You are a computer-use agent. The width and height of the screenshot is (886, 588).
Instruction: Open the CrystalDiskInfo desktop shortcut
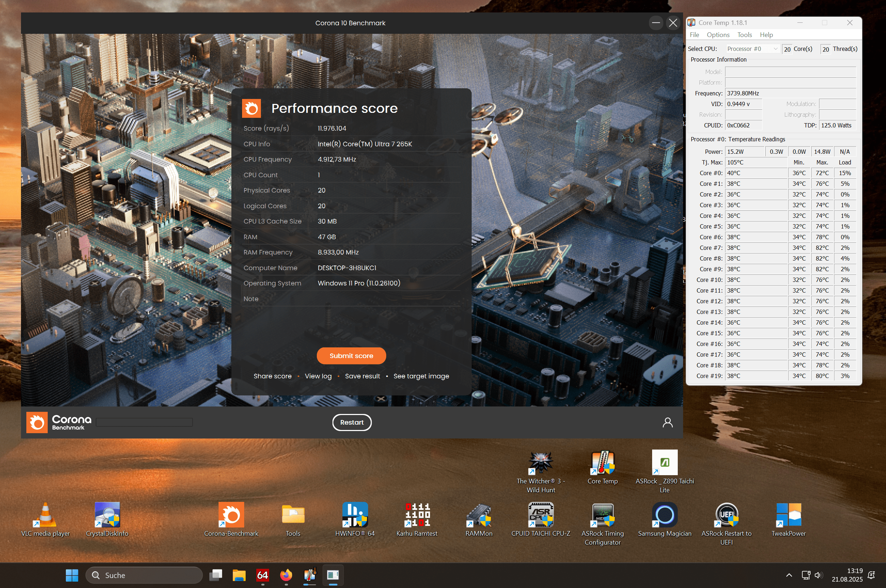click(107, 515)
